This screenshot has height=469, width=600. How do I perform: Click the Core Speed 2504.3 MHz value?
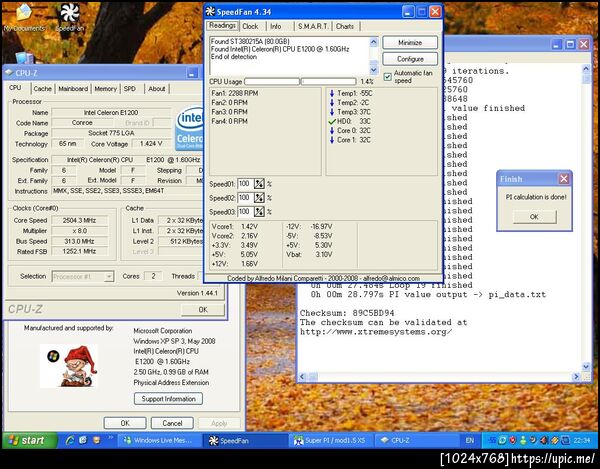80,220
